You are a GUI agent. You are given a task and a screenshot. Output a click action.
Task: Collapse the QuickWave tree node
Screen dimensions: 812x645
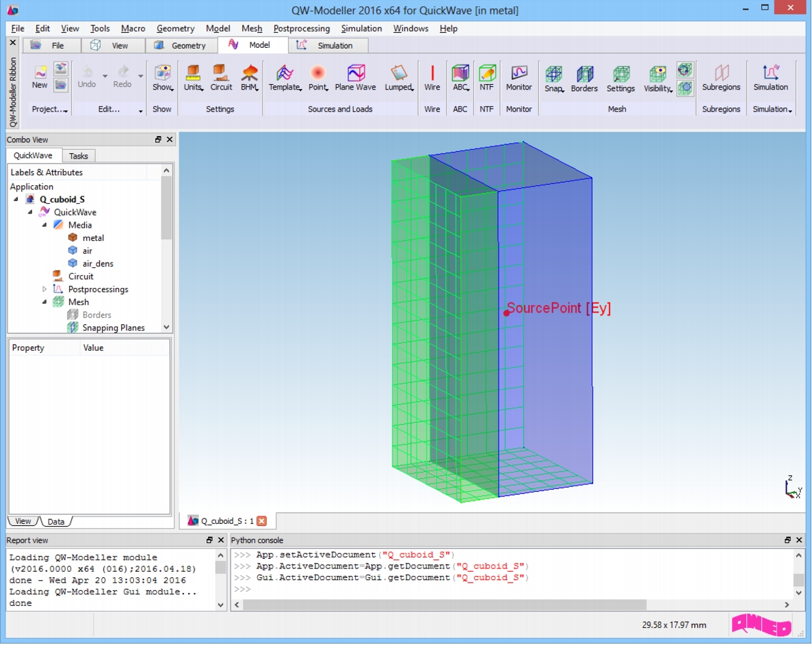click(x=30, y=212)
